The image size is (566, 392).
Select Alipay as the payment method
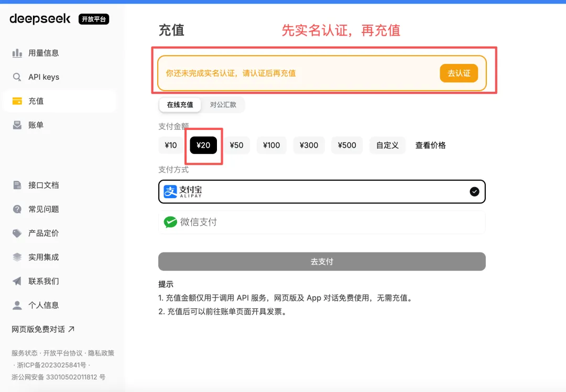pyautogui.click(x=322, y=192)
